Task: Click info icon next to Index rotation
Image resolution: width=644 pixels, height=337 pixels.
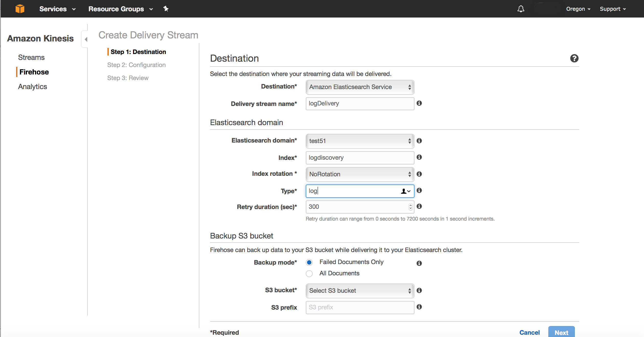Action: coord(419,174)
